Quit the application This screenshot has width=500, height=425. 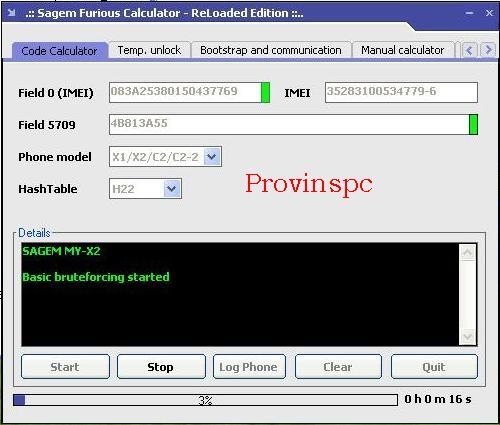[x=434, y=367]
